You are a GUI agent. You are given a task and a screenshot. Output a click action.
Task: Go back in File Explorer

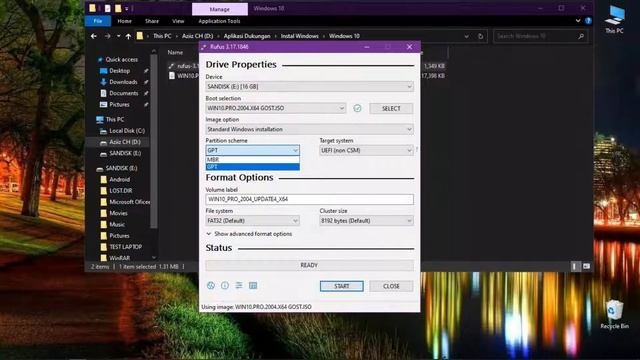pyautogui.click(x=94, y=36)
